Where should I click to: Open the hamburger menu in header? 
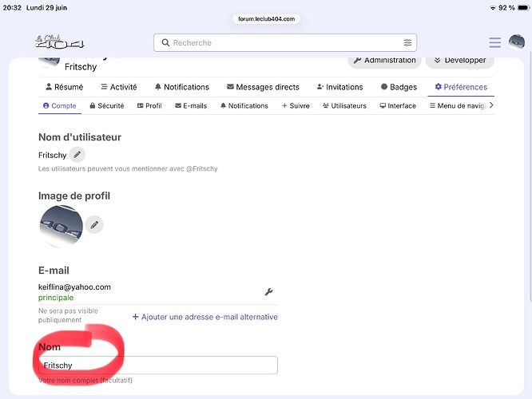[494, 43]
